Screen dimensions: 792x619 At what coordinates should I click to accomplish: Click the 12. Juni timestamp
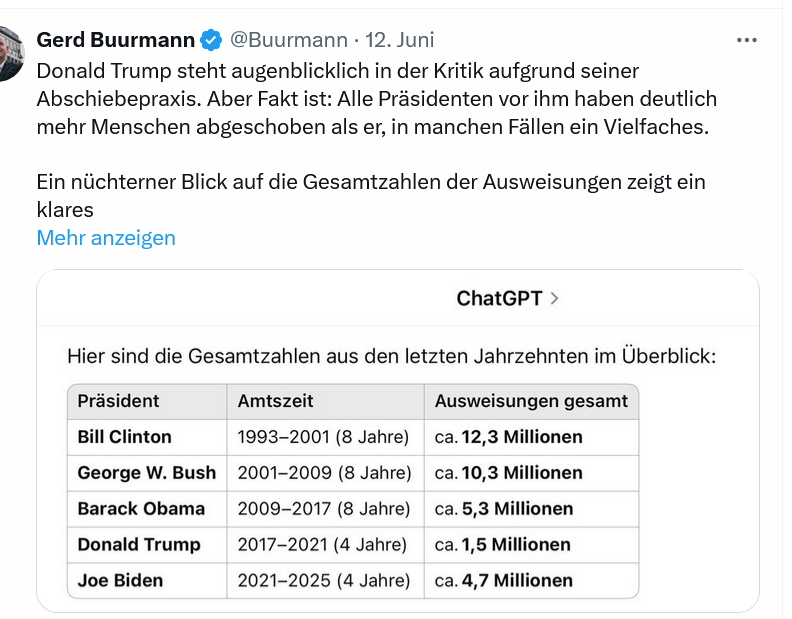tap(400, 40)
